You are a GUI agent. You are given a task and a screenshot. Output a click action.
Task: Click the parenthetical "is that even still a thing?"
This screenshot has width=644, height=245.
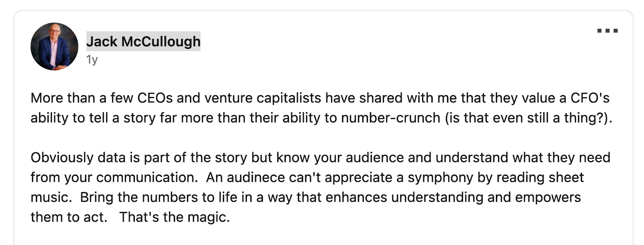pos(528,118)
